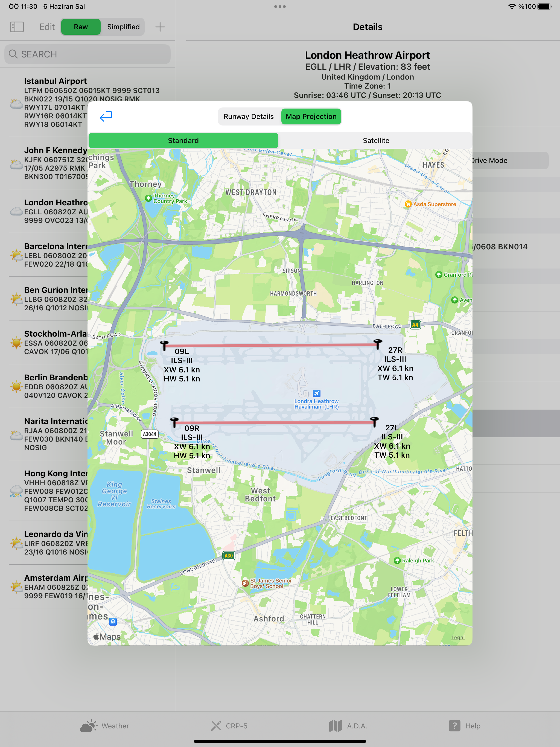Select Ben Gurion airport row
The height and width of the screenshot is (747, 560).
[x=44, y=299]
